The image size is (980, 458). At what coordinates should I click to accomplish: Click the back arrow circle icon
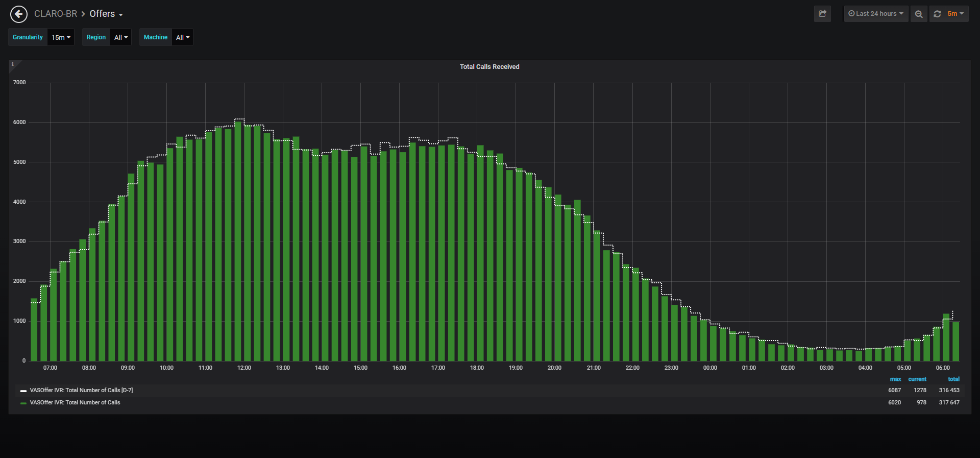(19, 14)
